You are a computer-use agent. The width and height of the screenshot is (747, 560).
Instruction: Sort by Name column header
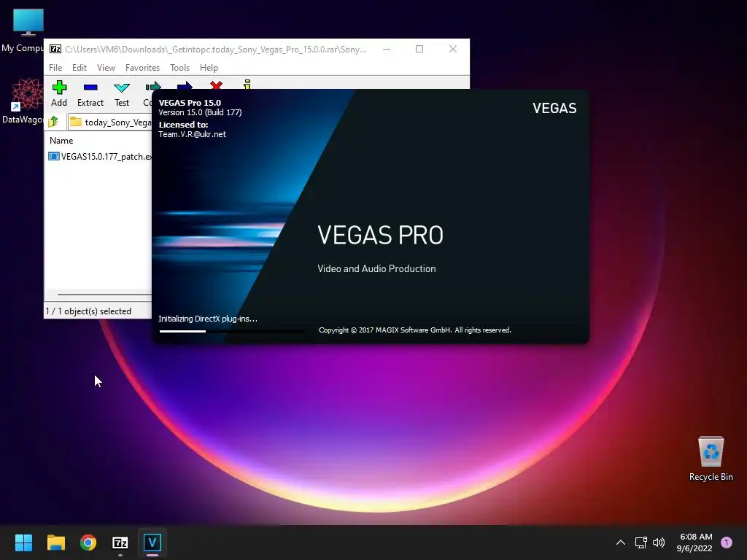[61, 141]
